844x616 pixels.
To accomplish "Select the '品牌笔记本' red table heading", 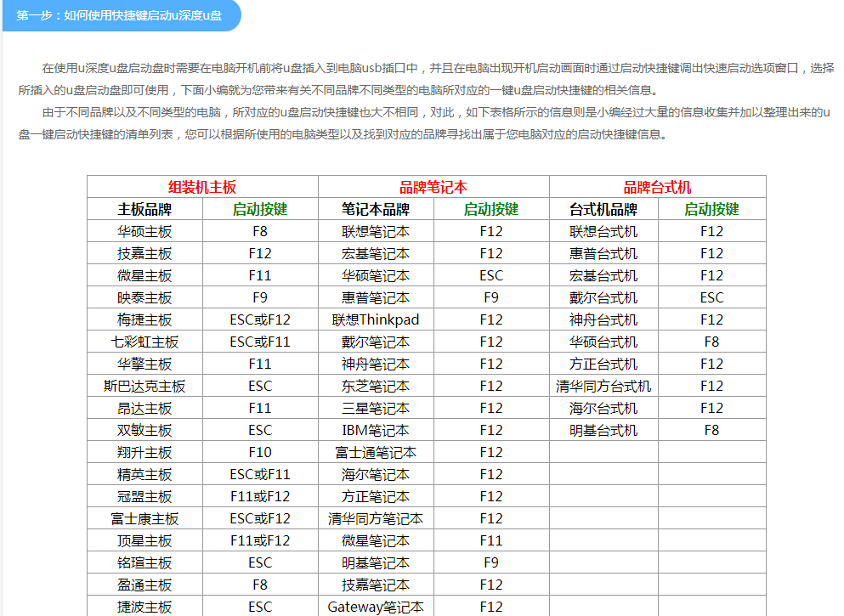I will click(433, 187).
